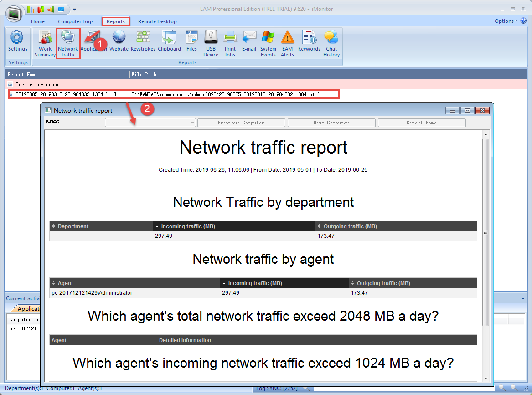The width and height of the screenshot is (532, 395).
Task: Click the report file path cell
Action: (226, 94)
